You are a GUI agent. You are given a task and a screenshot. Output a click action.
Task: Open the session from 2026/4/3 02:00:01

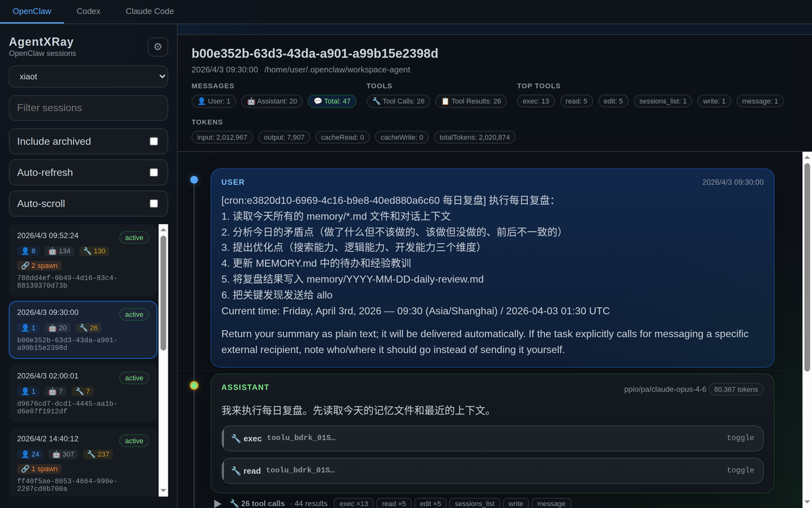(83, 392)
